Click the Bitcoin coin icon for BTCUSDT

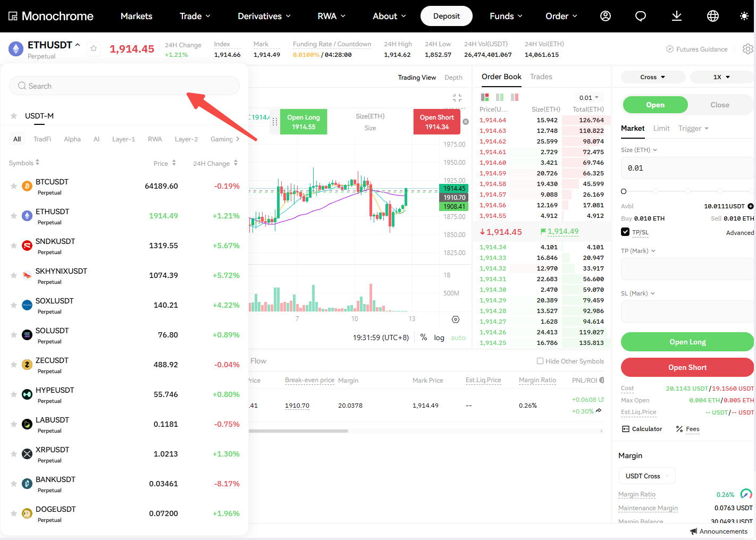(x=27, y=186)
